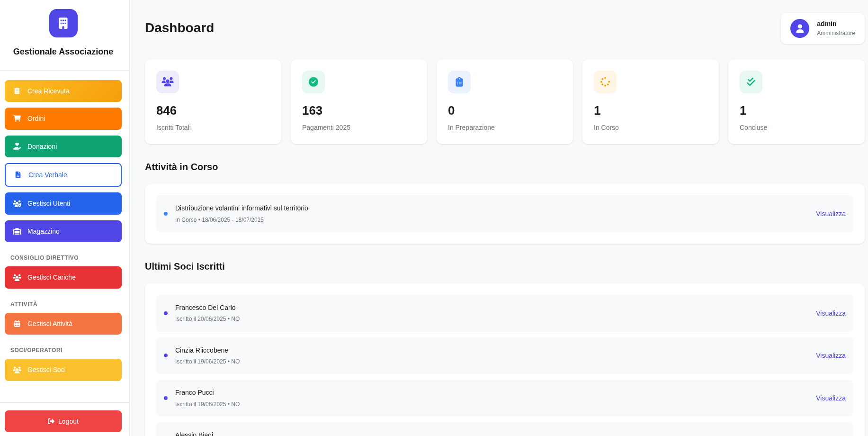Click the SOCI/OPERATORI section label
Viewport: 868px width, 436px height.
(36, 350)
